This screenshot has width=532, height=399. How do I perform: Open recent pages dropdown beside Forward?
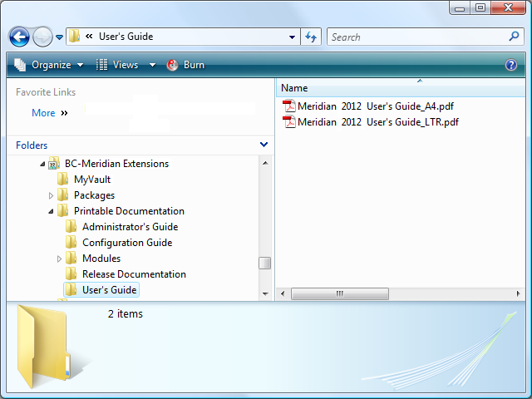pos(59,37)
